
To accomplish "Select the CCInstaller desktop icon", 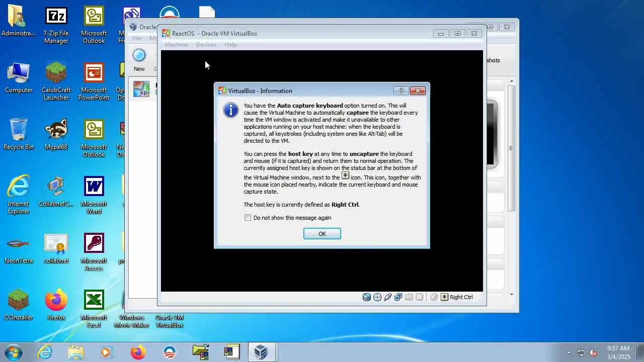I will coord(19,305).
